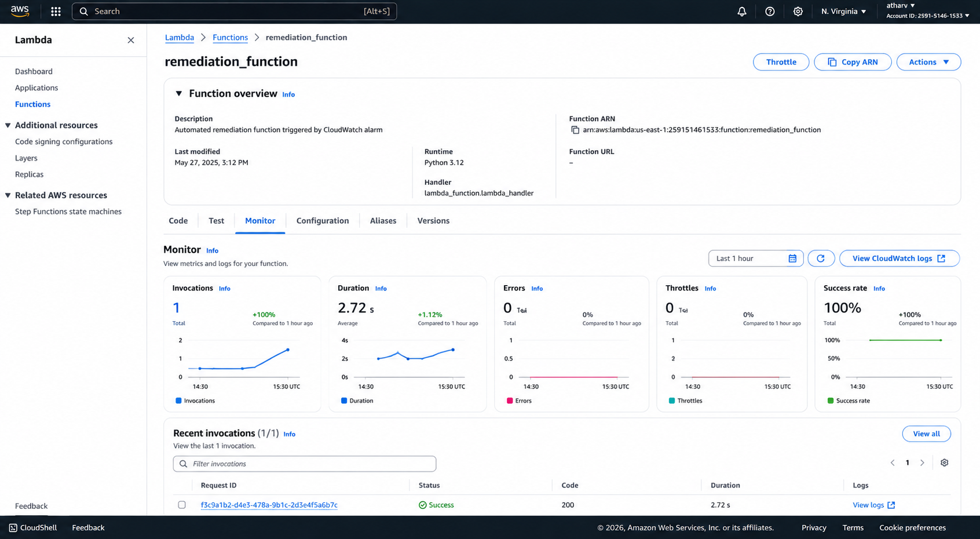Viewport: 980px width, 539px height.
Task: Open the Versions tab
Action: 433,221
